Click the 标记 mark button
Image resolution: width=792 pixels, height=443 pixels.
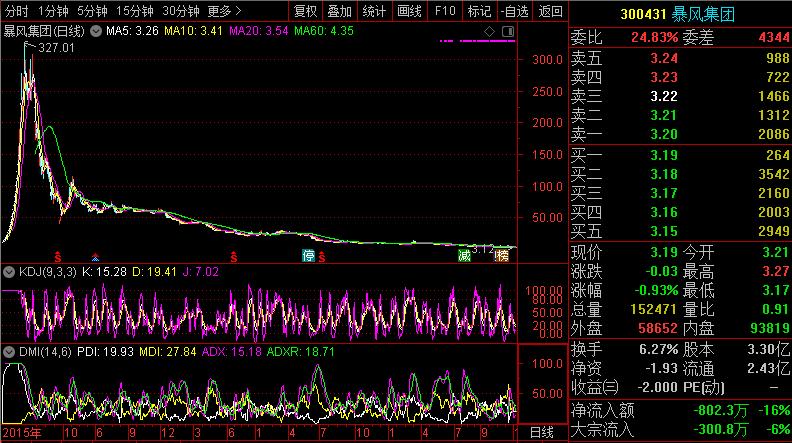click(x=479, y=11)
